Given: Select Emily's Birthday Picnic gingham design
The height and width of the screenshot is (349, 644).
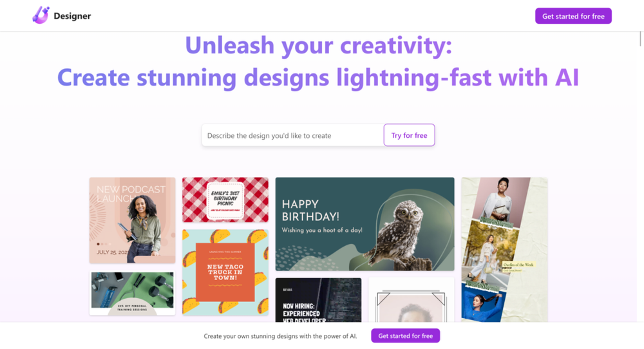Looking at the screenshot, I should pyautogui.click(x=225, y=200).
